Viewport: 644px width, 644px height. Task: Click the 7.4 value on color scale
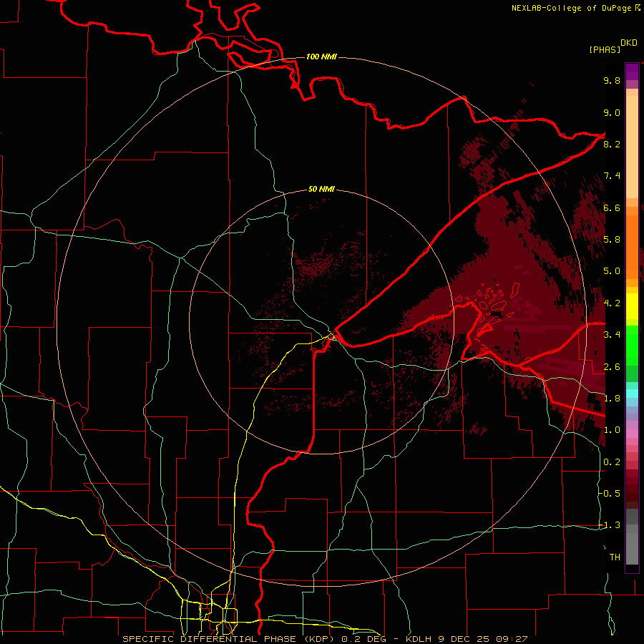[612, 176]
